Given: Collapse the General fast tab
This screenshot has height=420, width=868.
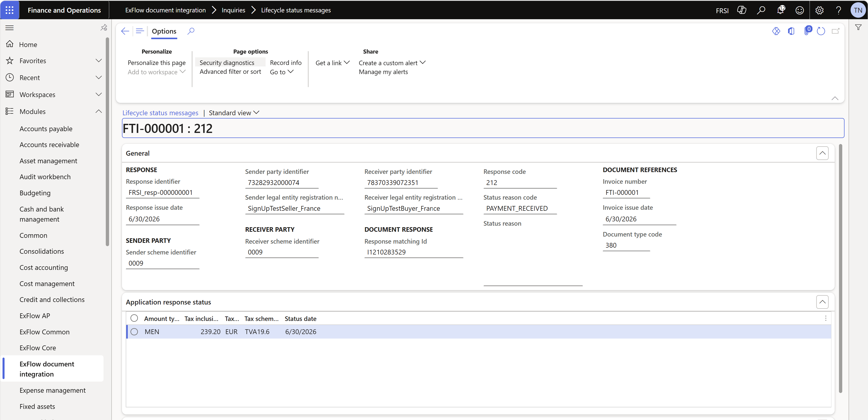Looking at the screenshot, I should [822, 153].
